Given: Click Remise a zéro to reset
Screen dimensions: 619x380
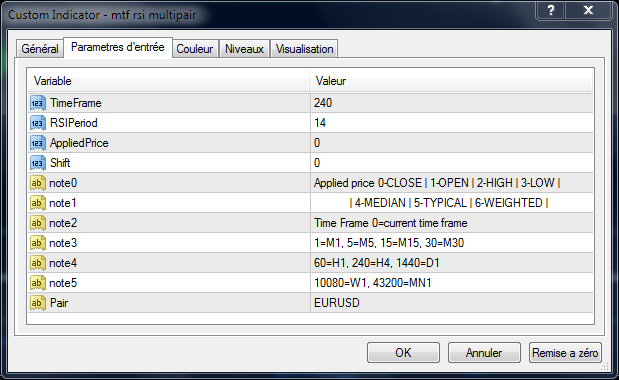Looking at the screenshot, I should 565,352.
